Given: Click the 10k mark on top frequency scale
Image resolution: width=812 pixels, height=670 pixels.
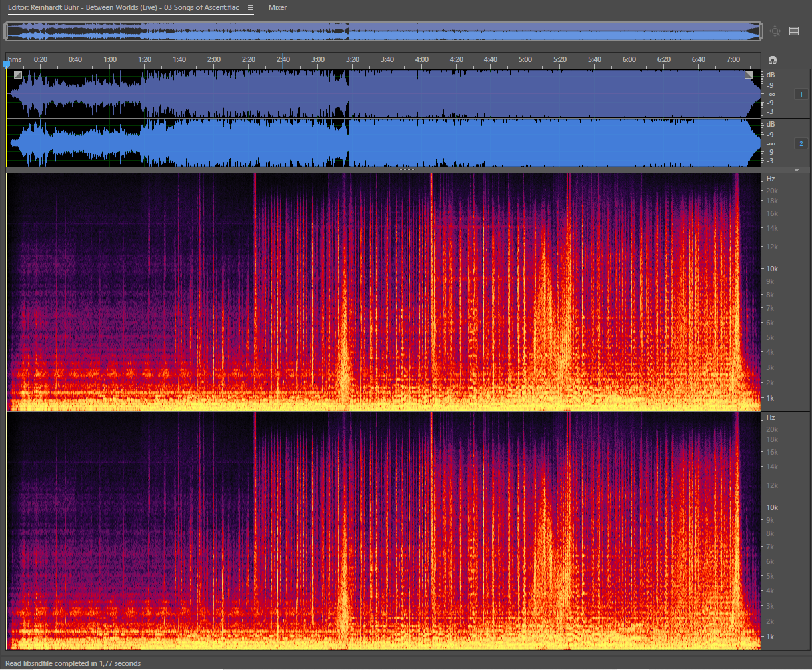Looking at the screenshot, I should [x=772, y=269].
